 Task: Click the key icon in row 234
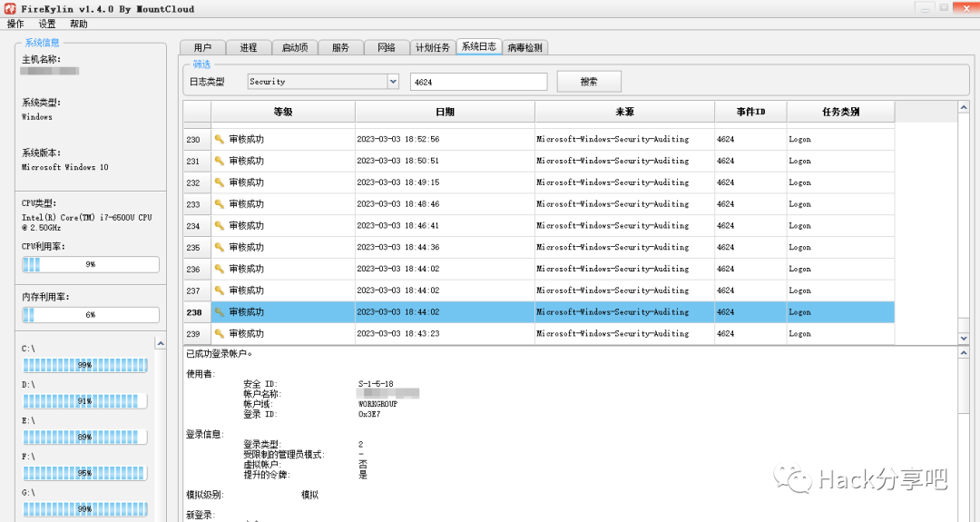pos(220,225)
